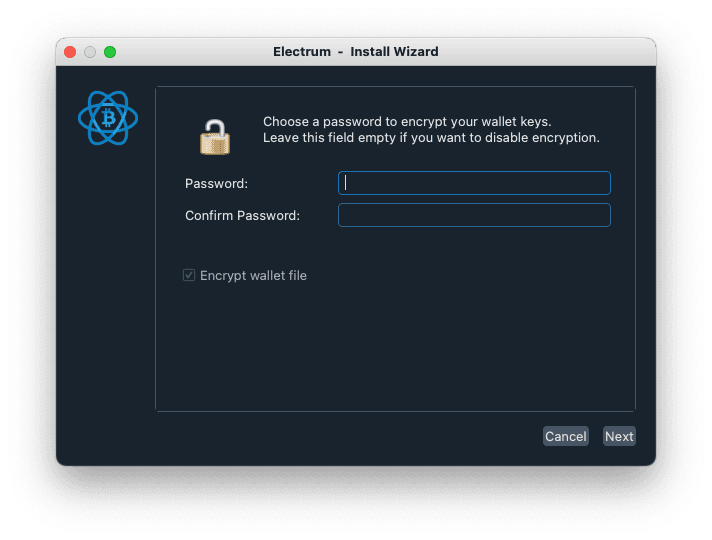The width and height of the screenshot is (712, 540).
Task: Maximize the window with the green button
Action: pyautogui.click(x=110, y=52)
